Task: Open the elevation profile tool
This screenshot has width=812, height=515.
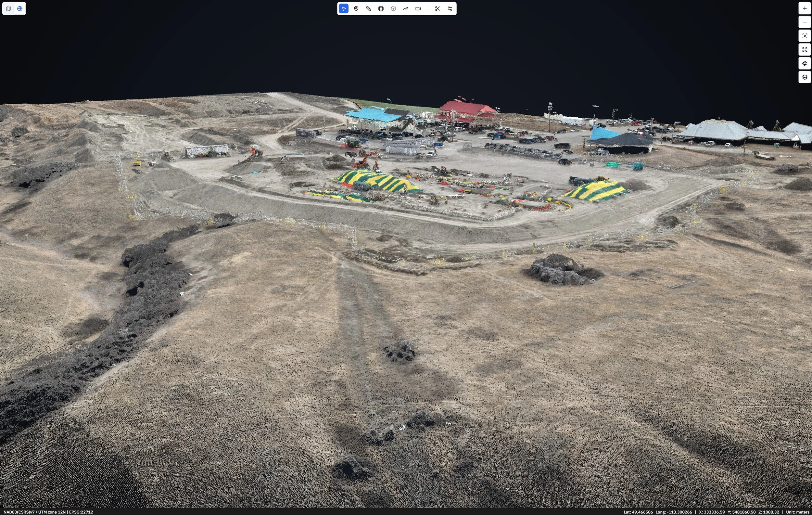Action: 405,8
